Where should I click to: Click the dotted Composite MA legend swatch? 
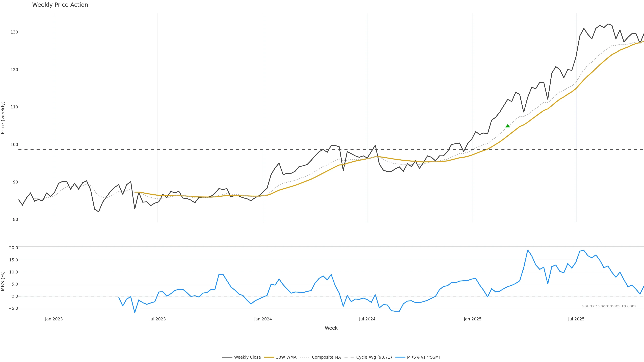[x=305, y=357]
